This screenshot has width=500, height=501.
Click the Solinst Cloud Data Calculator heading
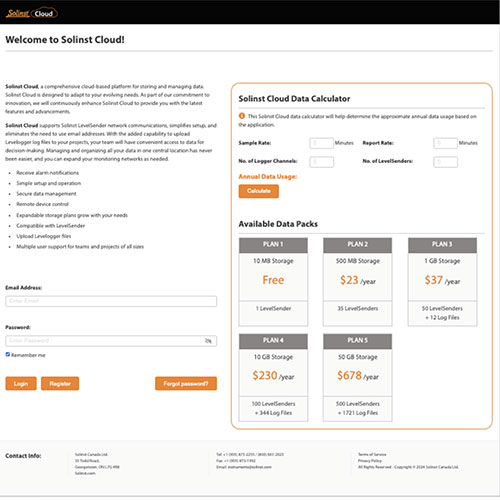pyautogui.click(x=294, y=99)
